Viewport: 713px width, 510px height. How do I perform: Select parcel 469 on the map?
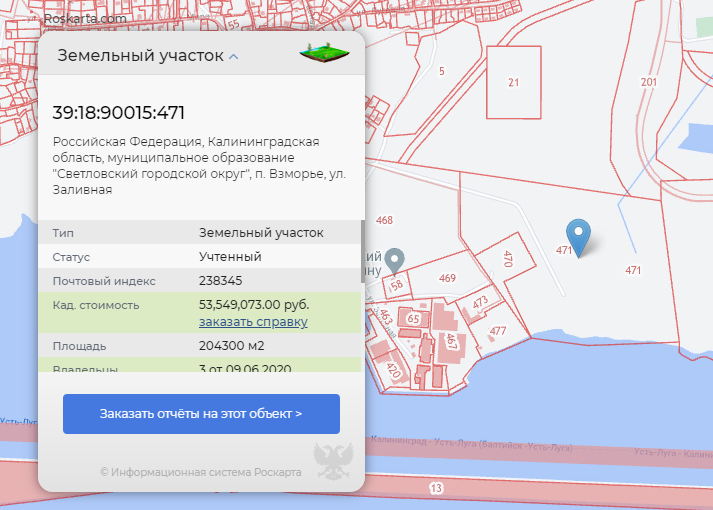(x=447, y=278)
